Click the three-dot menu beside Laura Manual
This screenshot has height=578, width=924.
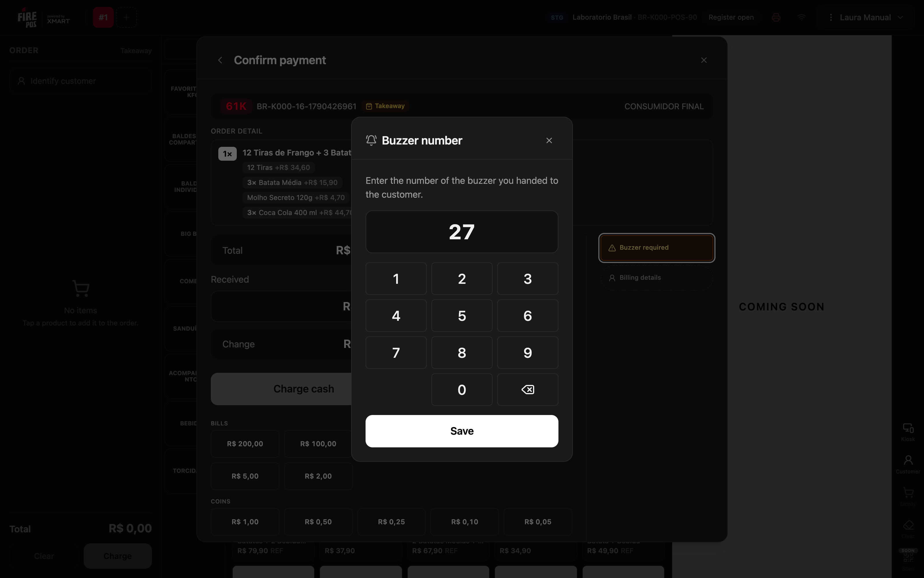(x=830, y=18)
